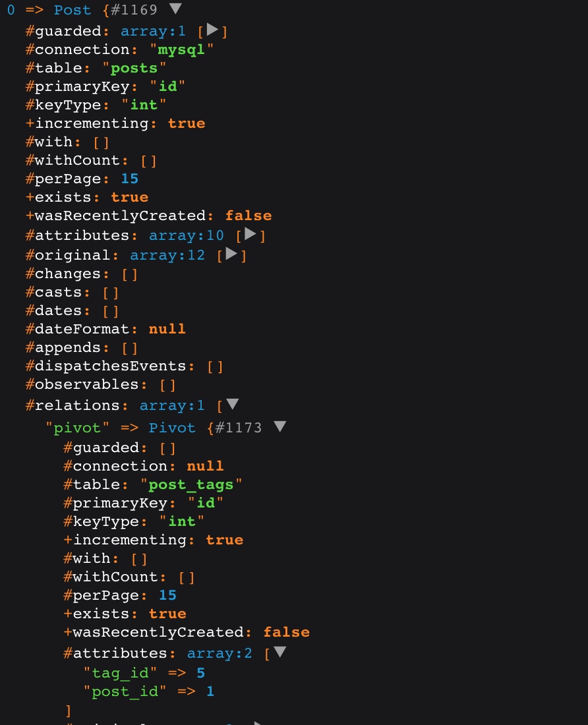Viewport: 588px width, 725px height.
Task: Collapse the Pivot #1173 object
Action: (279, 426)
